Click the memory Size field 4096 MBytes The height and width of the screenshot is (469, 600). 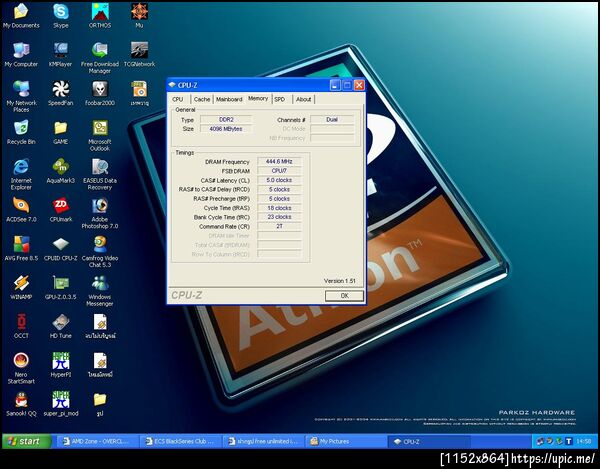(x=226, y=129)
